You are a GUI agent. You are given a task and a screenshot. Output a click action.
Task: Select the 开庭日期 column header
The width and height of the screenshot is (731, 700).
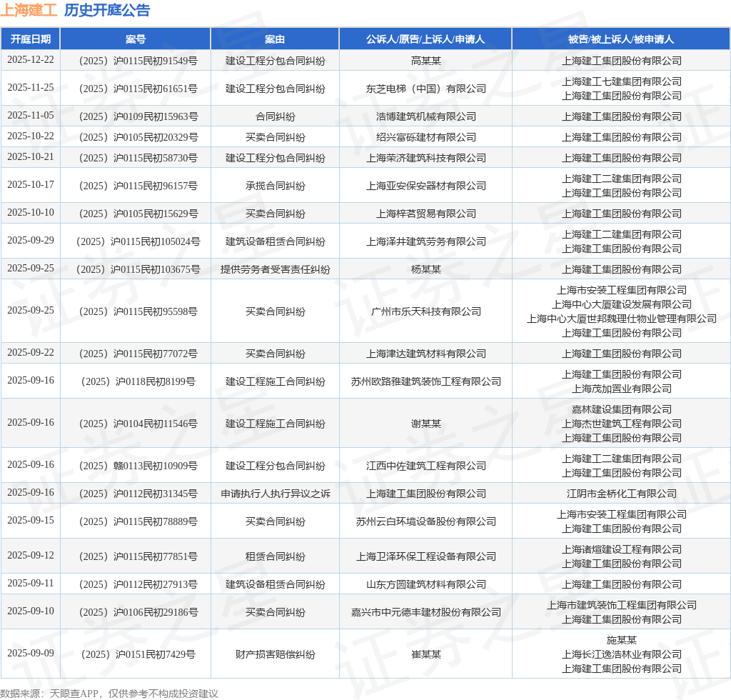pyautogui.click(x=31, y=39)
